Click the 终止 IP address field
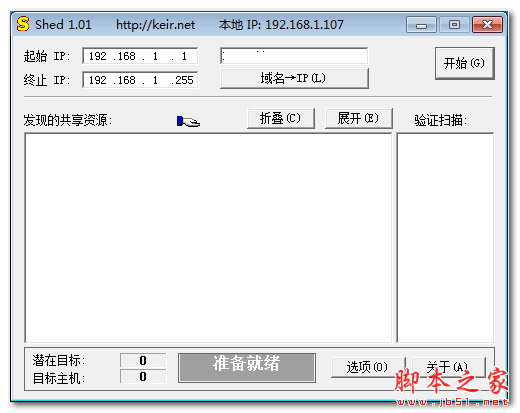Image resolution: width=520 pixels, height=413 pixels. coord(140,80)
